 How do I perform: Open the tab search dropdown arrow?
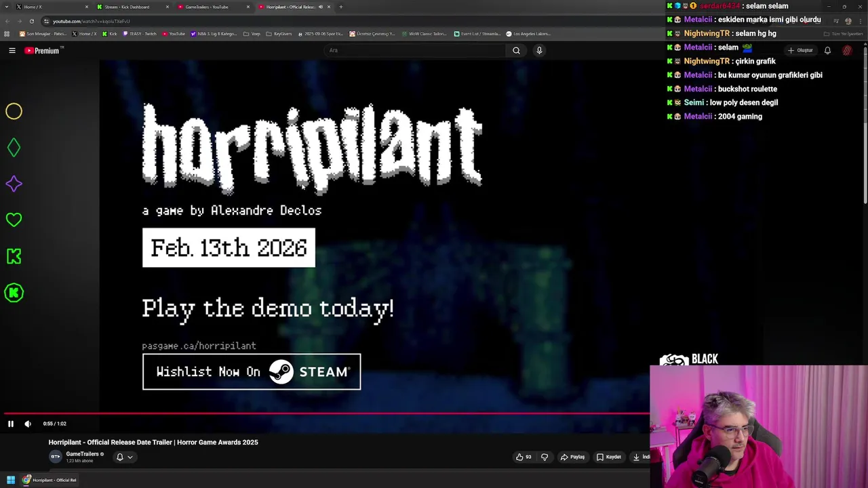[6, 7]
